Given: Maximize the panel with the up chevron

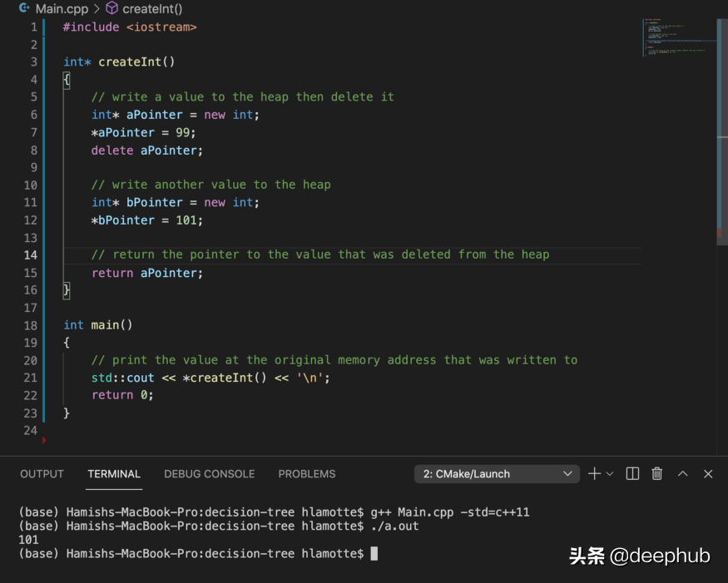Looking at the screenshot, I should [682, 474].
